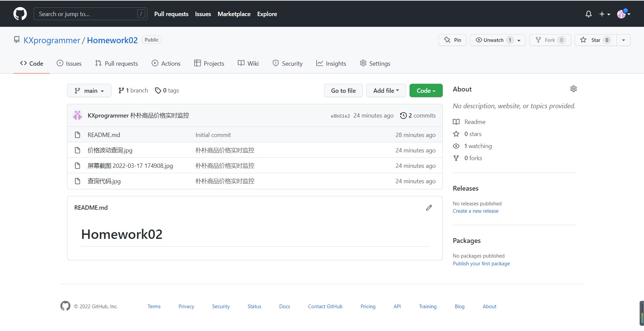Open commit hash e8b61e2
This screenshot has height=331, width=644.
pyautogui.click(x=340, y=116)
